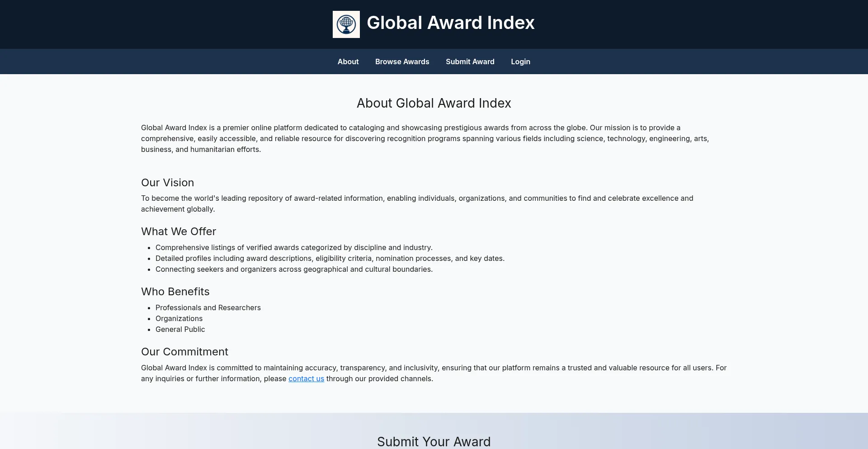The height and width of the screenshot is (449, 868).
Task: Click the Professionals and Researchers list item
Action: click(x=208, y=307)
